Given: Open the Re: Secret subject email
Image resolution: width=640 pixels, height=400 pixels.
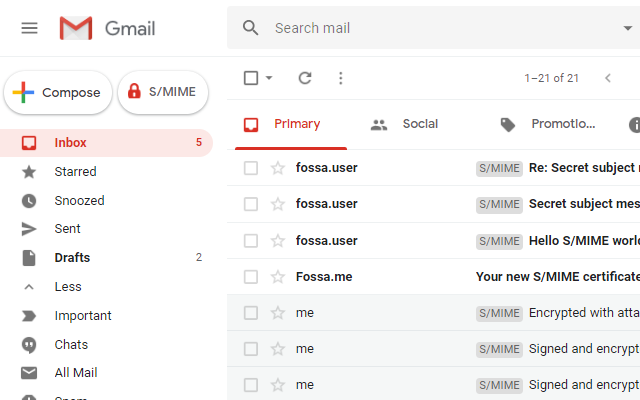Looking at the screenshot, I should (x=433, y=168).
